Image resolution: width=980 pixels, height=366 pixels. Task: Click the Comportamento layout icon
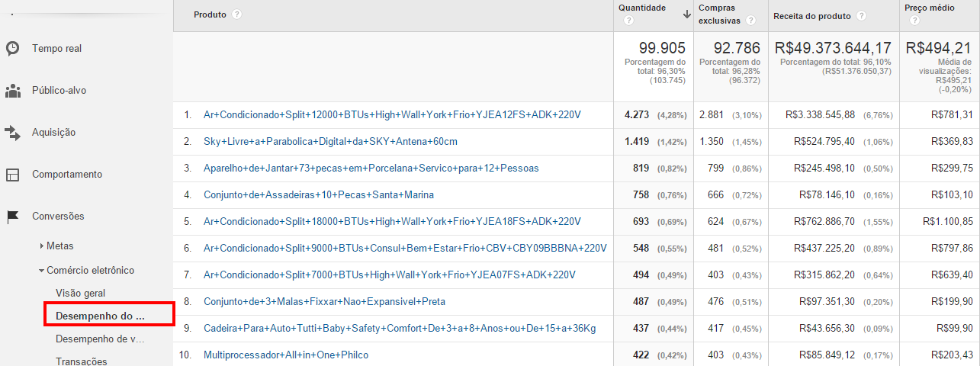tap(13, 175)
